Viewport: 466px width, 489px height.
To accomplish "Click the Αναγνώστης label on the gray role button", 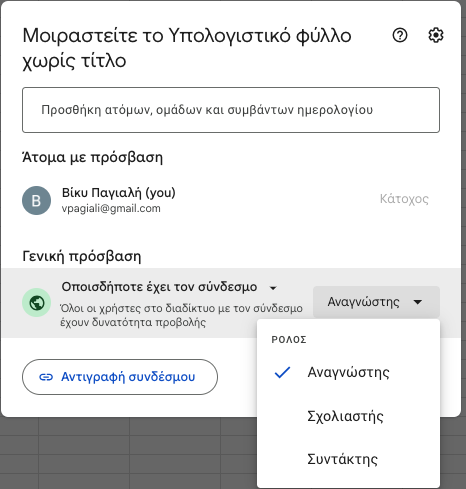I will tap(363, 302).
